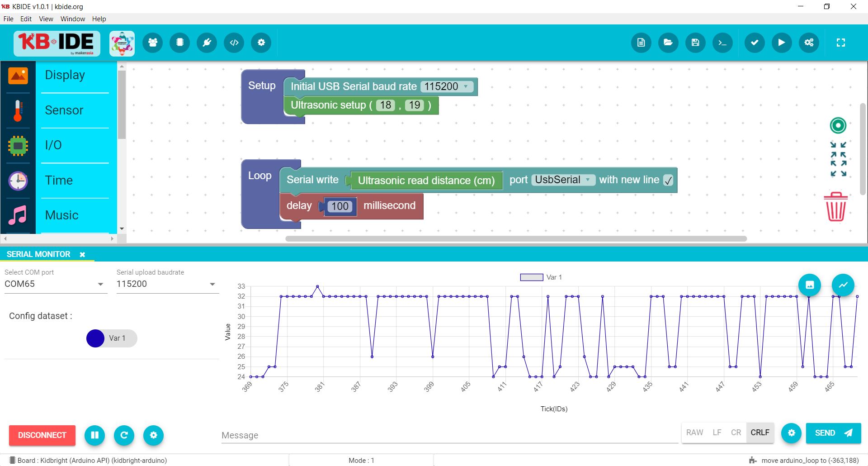The image size is (868, 466).
Task: Toggle Var 1 dataset chip
Action: pyautogui.click(x=112, y=338)
